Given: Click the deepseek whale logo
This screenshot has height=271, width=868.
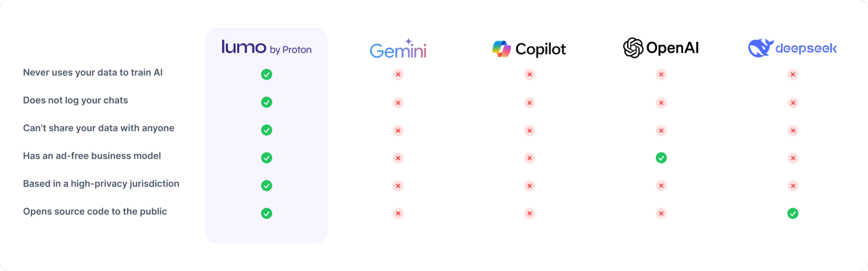Looking at the screenshot, I should coord(793,48).
